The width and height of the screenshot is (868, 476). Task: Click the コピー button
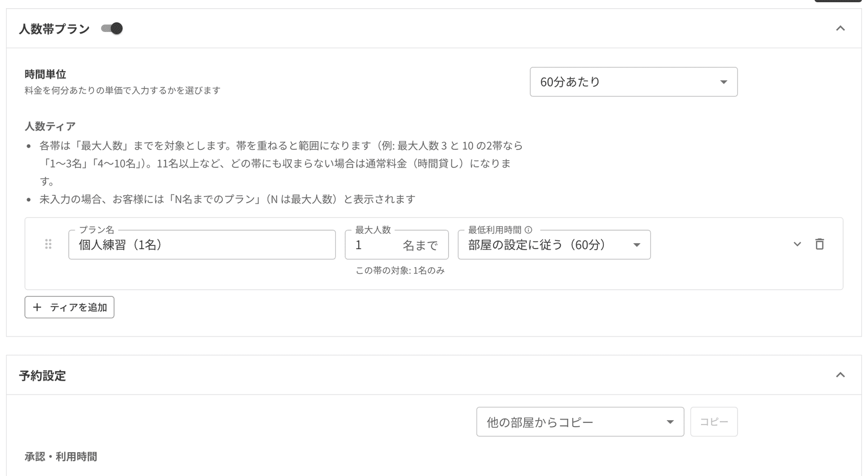[x=714, y=422]
